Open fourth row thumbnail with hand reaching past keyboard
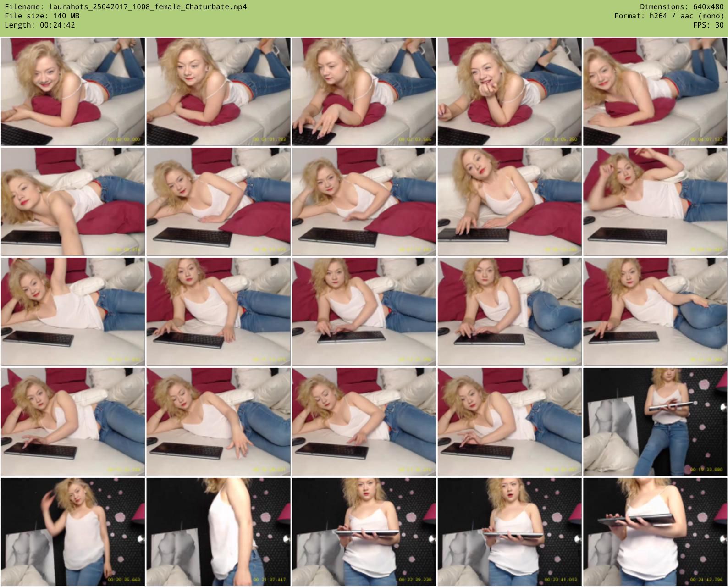 (218, 422)
